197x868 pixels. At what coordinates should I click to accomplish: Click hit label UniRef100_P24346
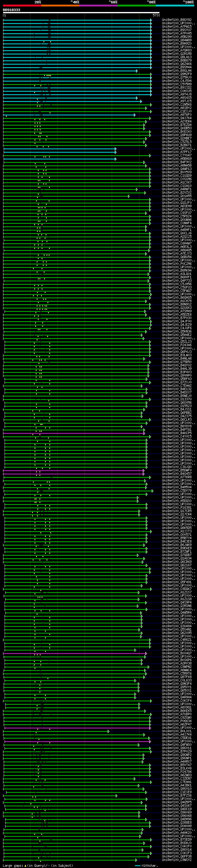(x=177, y=345)
